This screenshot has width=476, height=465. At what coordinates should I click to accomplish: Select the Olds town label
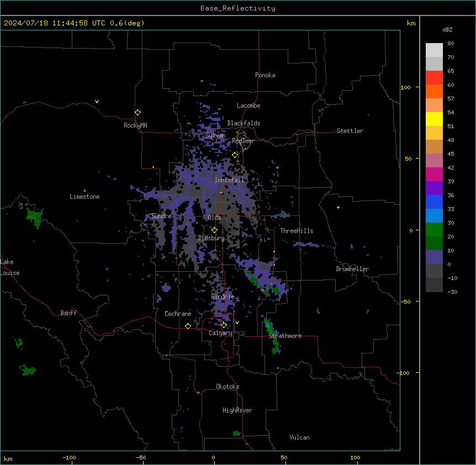214,218
